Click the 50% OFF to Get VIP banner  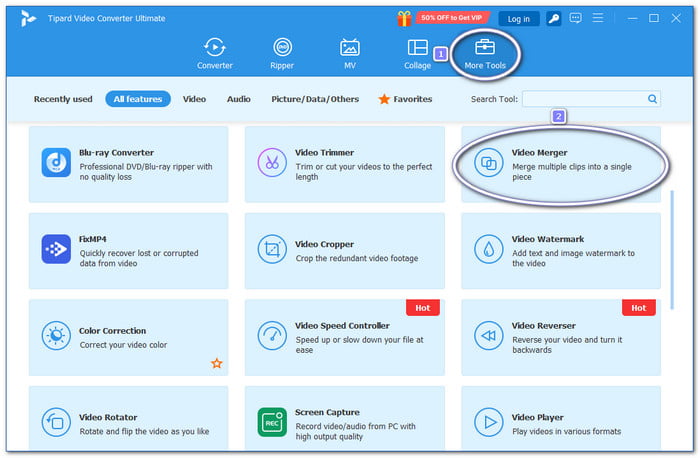(x=451, y=18)
